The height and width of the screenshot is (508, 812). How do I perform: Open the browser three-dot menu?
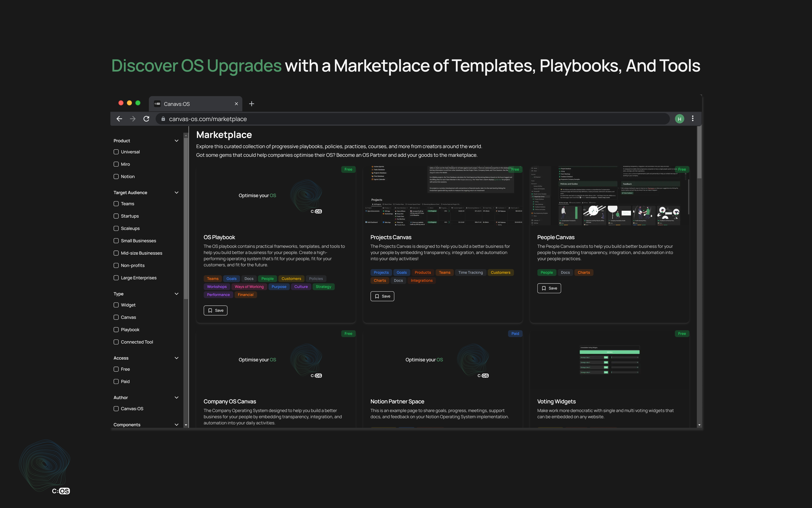coord(693,119)
